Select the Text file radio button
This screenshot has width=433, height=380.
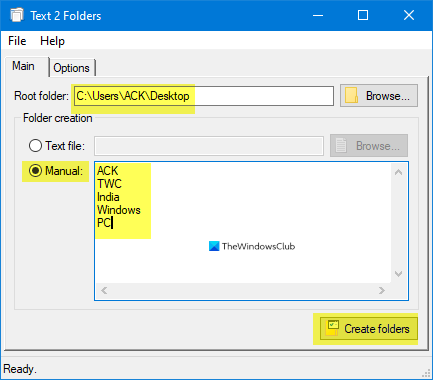[35, 146]
